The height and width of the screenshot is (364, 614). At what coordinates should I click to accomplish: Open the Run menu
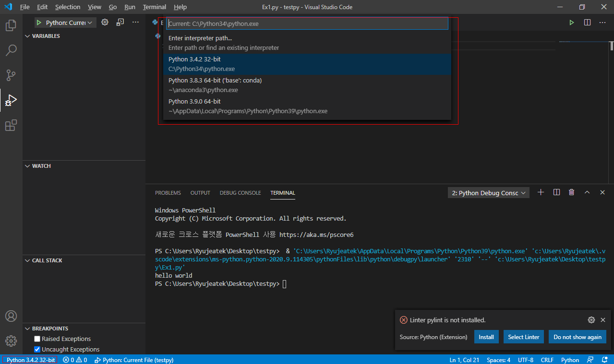(130, 7)
